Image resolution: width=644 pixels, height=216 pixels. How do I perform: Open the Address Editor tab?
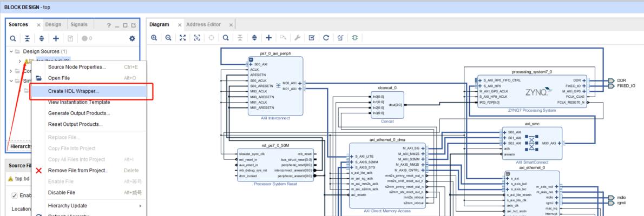(203, 25)
